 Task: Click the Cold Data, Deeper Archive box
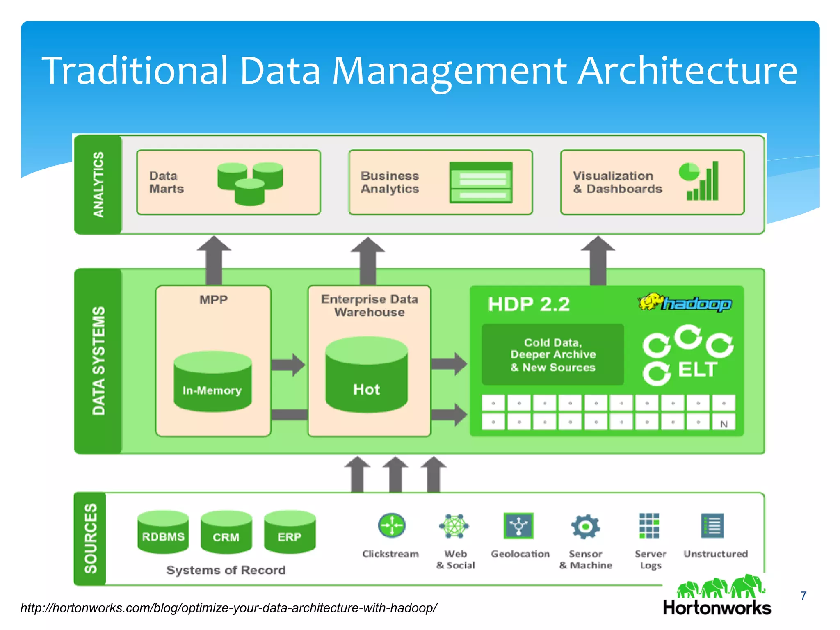click(552, 355)
